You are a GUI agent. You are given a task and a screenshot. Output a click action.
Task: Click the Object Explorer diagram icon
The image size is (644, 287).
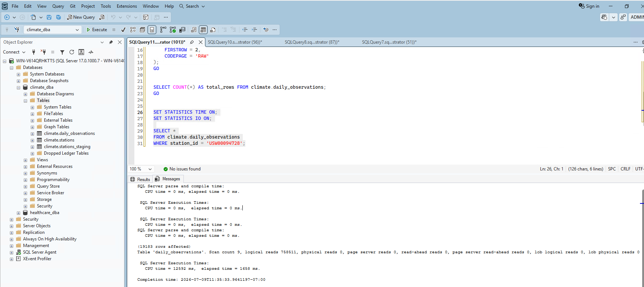[81, 52]
